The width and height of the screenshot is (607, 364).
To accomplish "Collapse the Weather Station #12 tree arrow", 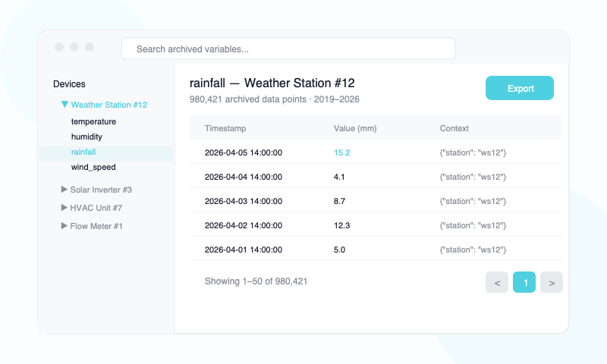I will click(64, 105).
